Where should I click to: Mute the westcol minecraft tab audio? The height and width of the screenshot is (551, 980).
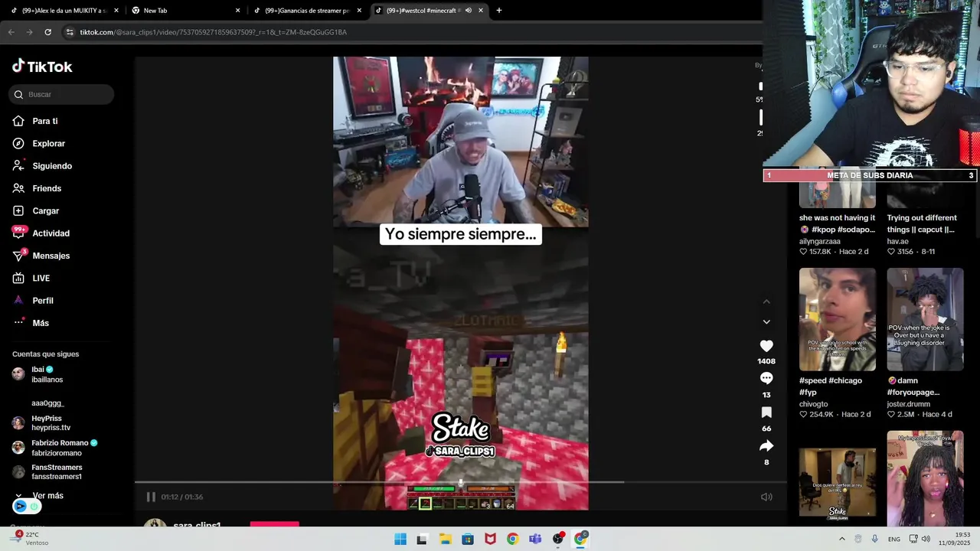click(x=468, y=11)
